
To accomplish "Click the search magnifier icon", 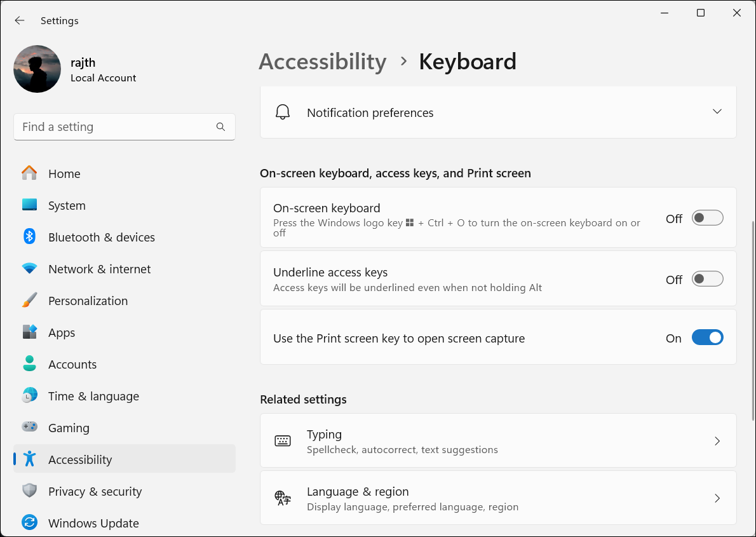I will pos(220,127).
